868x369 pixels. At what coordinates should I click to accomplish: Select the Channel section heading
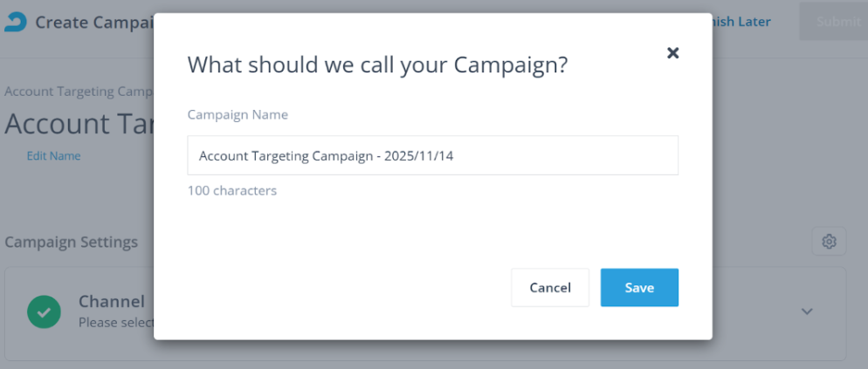[x=112, y=302]
